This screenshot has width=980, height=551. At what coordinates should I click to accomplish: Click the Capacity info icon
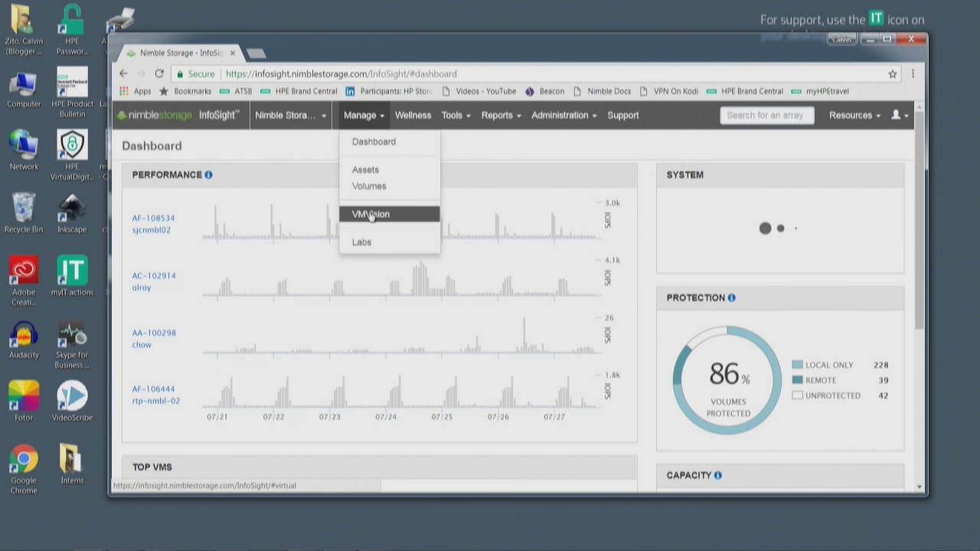click(717, 475)
